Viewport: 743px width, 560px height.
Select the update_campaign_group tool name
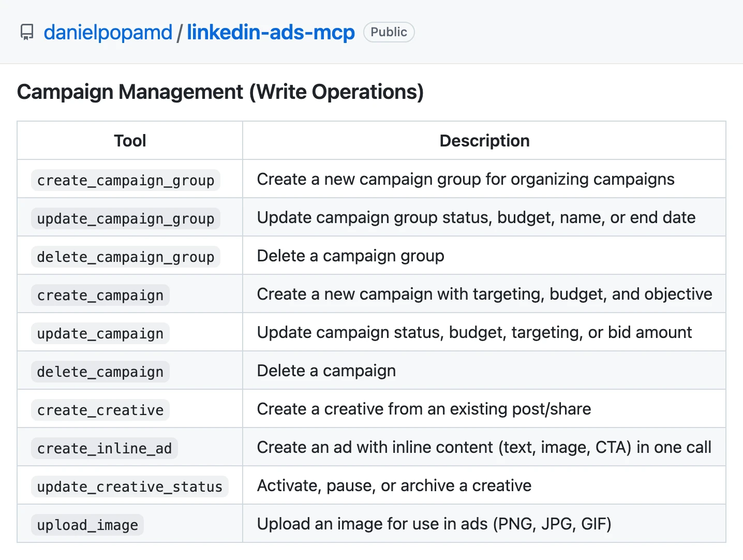pyautogui.click(x=126, y=218)
